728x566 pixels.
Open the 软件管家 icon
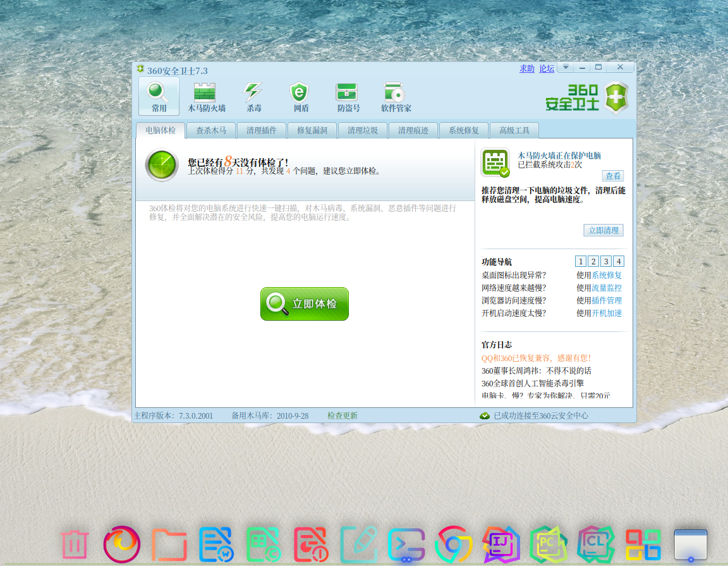coord(396,97)
